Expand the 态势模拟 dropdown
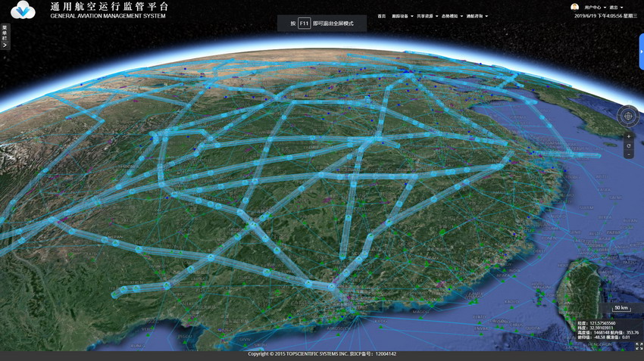 tap(452, 16)
